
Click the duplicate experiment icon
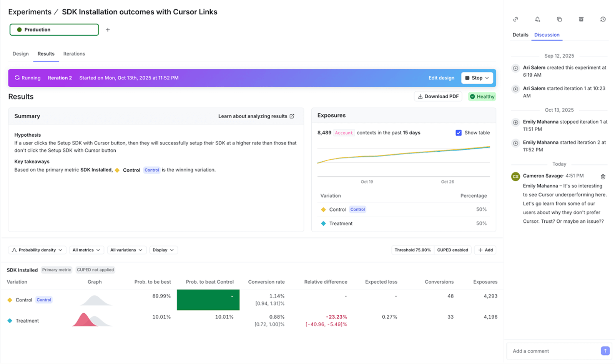pyautogui.click(x=559, y=19)
